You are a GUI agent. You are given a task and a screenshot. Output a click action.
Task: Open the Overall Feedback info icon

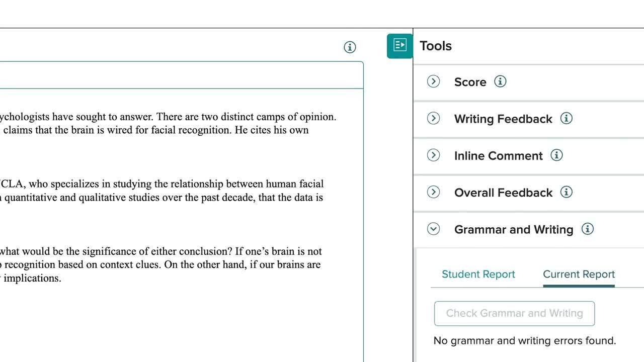566,192
